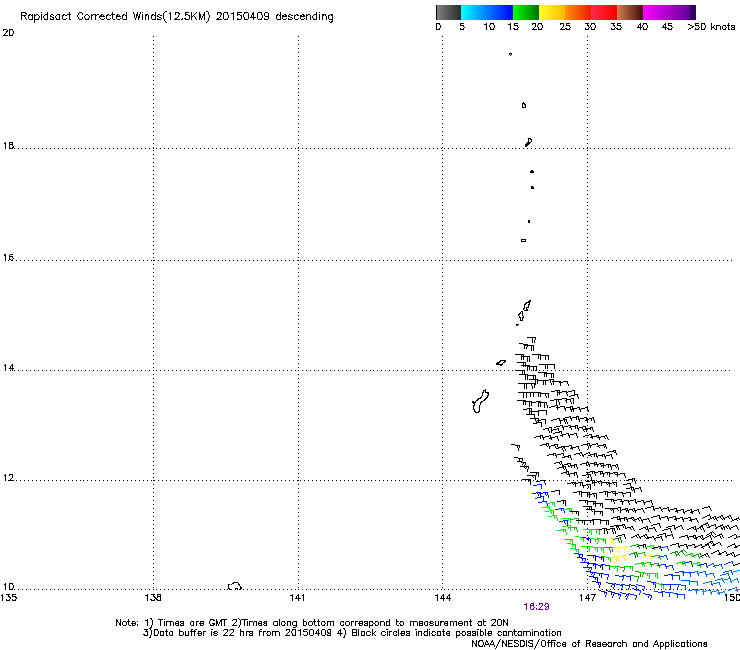Click the small island outline at 14N
The height and width of the screenshot is (650, 740).
501,363
